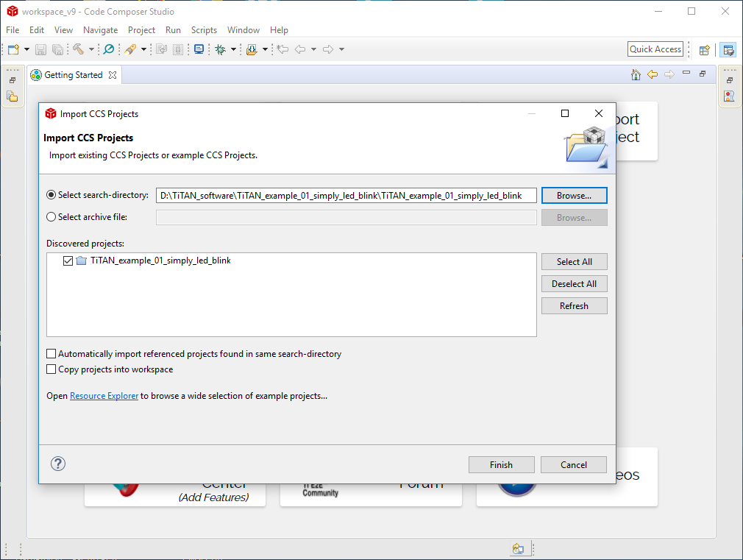
Task: Click the Save All toolbar icon
Action: (x=58, y=49)
